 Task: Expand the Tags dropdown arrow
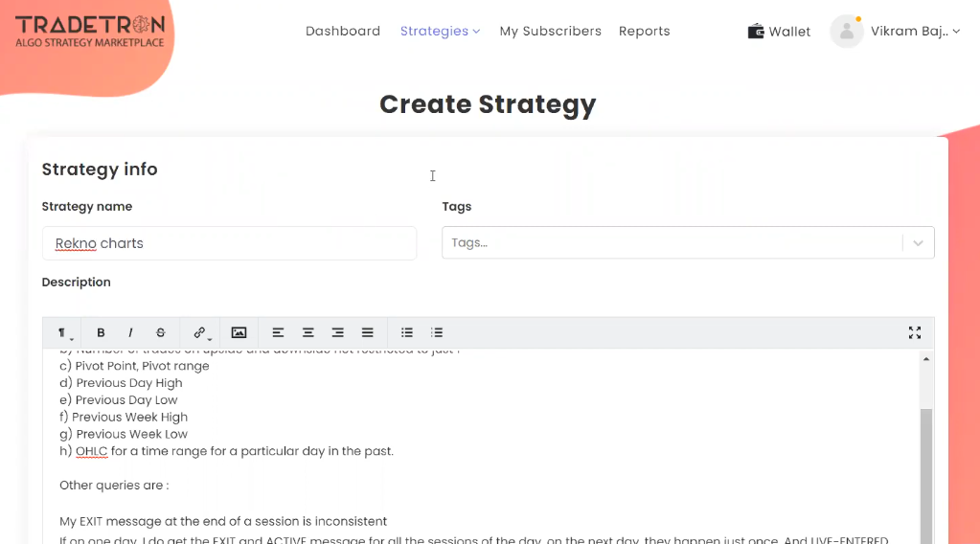tap(918, 243)
